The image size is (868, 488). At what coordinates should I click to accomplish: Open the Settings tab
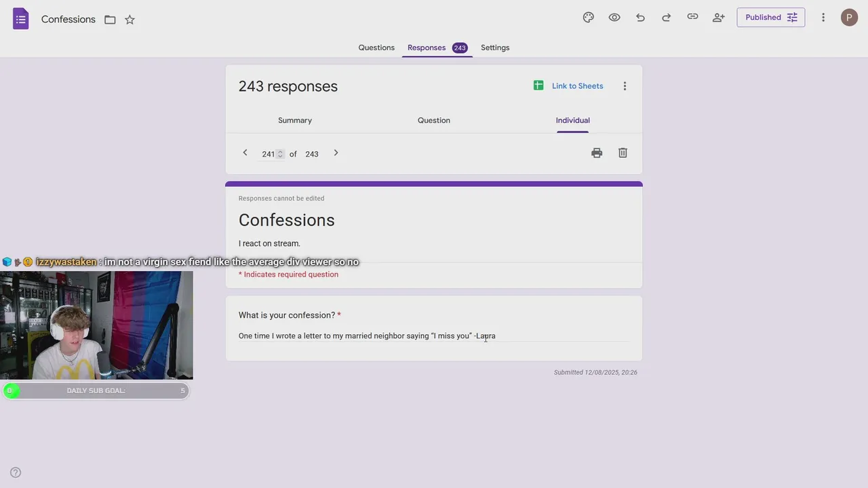point(495,47)
